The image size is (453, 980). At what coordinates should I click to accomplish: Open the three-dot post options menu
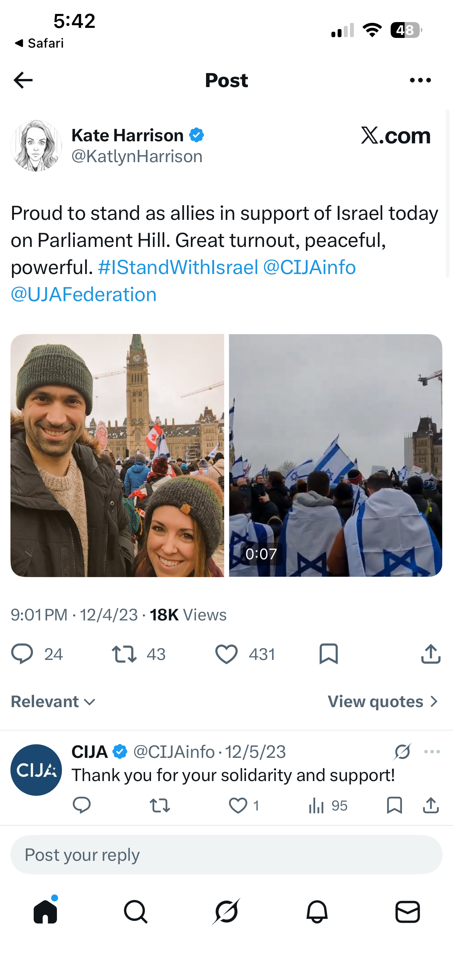420,80
